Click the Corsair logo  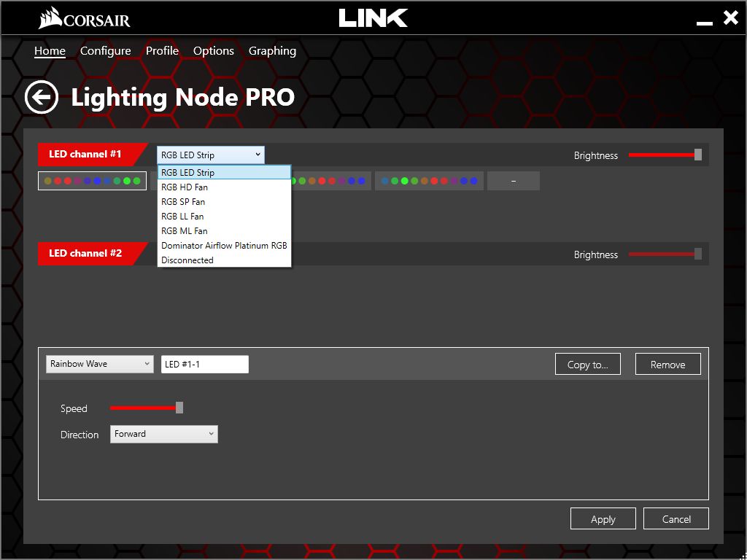click(85, 18)
